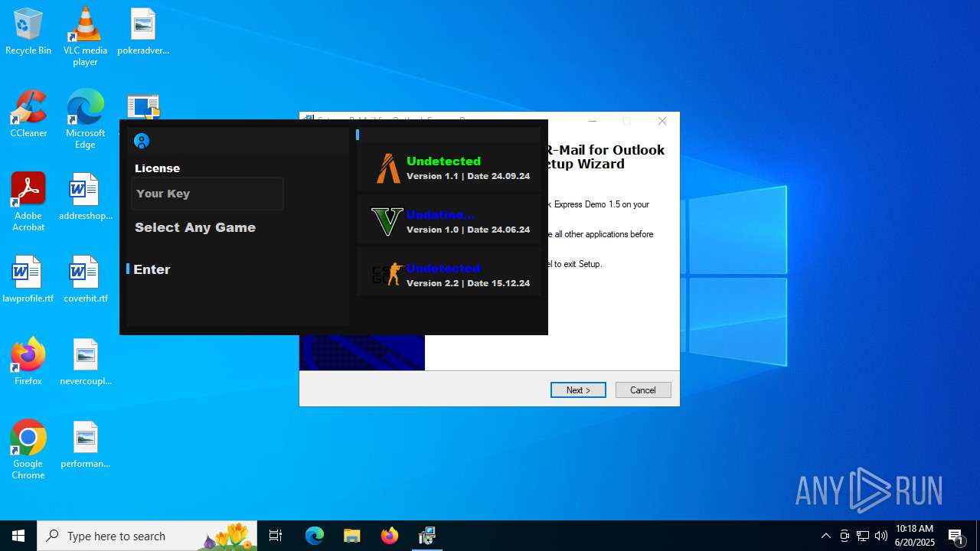980x551 pixels.
Task: Open the Windows Start menu
Action: pyautogui.click(x=18, y=536)
